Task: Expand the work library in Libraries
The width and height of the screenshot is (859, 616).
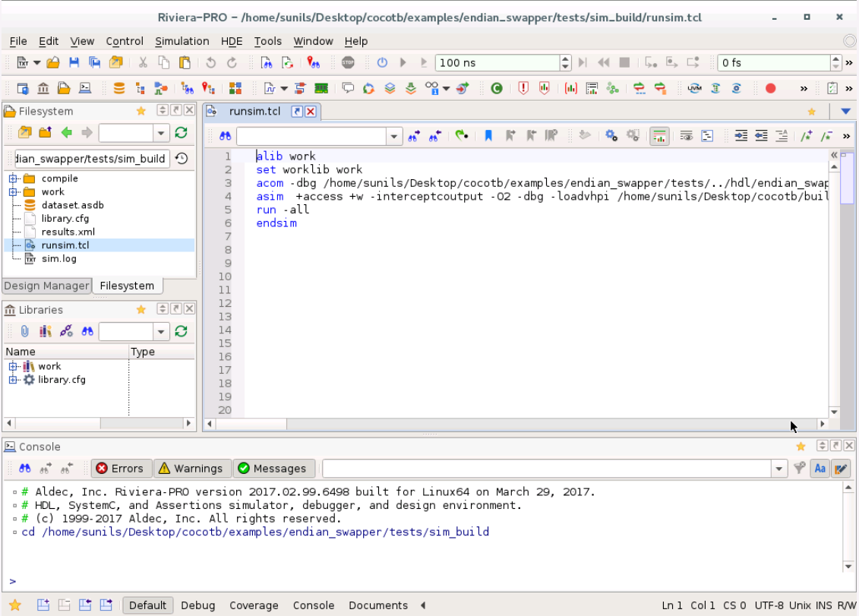Action: point(13,366)
